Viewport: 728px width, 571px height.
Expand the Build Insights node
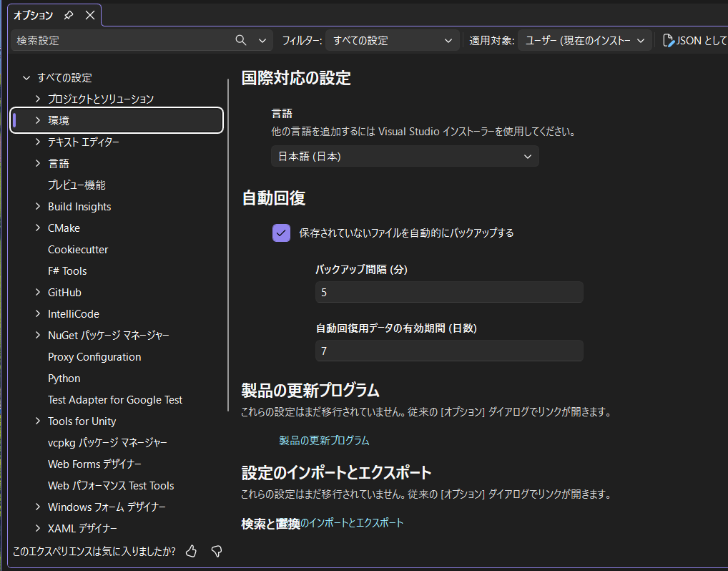pyautogui.click(x=38, y=206)
